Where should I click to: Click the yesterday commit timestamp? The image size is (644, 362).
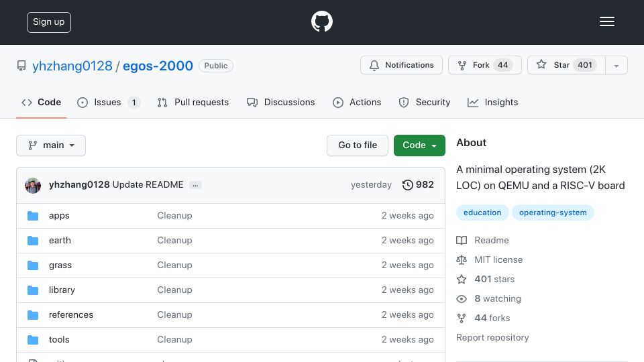(x=371, y=185)
